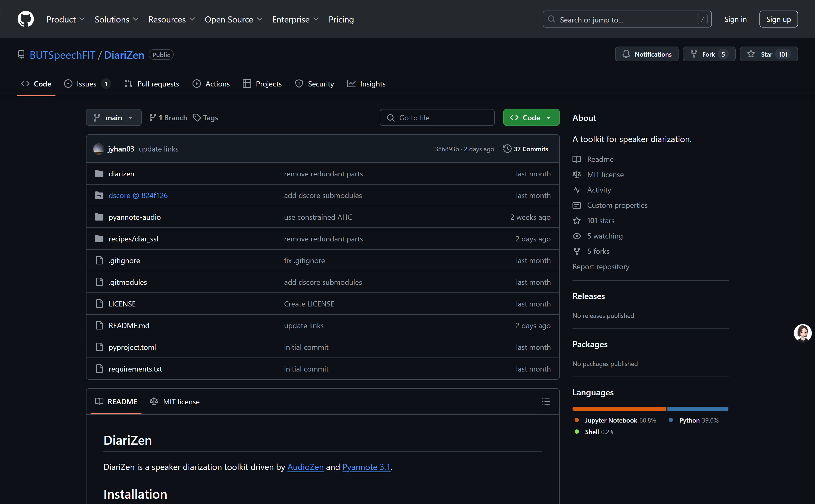Open the Issues tab
815x504 pixels.
point(87,84)
